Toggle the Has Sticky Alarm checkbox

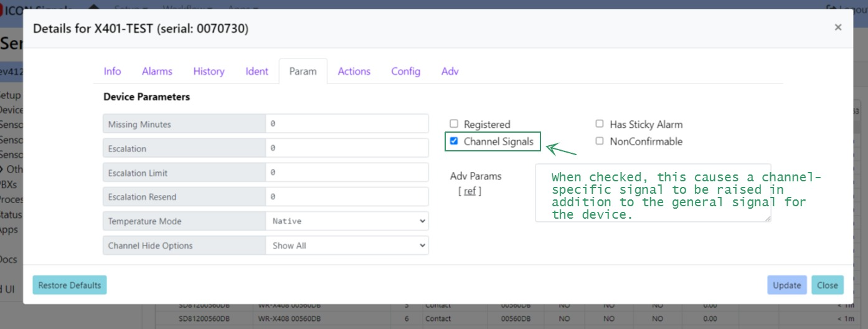[x=600, y=124]
